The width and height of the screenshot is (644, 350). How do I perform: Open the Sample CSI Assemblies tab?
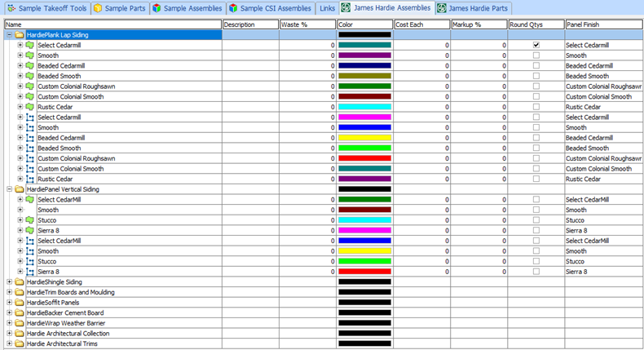click(271, 8)
